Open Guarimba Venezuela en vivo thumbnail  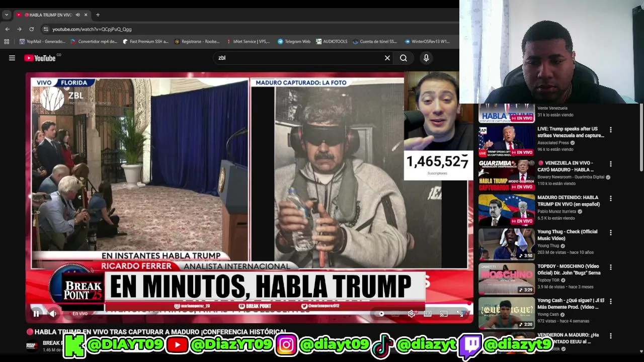click(x=506, y=175)
